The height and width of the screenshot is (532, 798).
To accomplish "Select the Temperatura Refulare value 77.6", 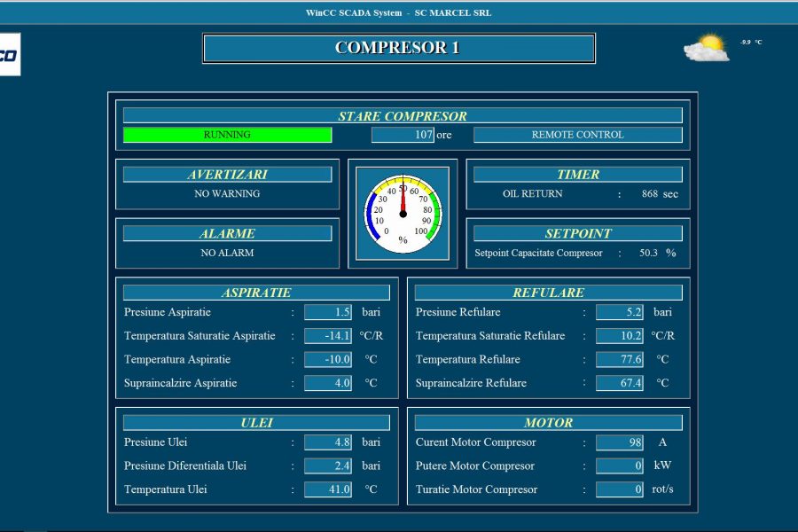I will [x=620, y=359].
